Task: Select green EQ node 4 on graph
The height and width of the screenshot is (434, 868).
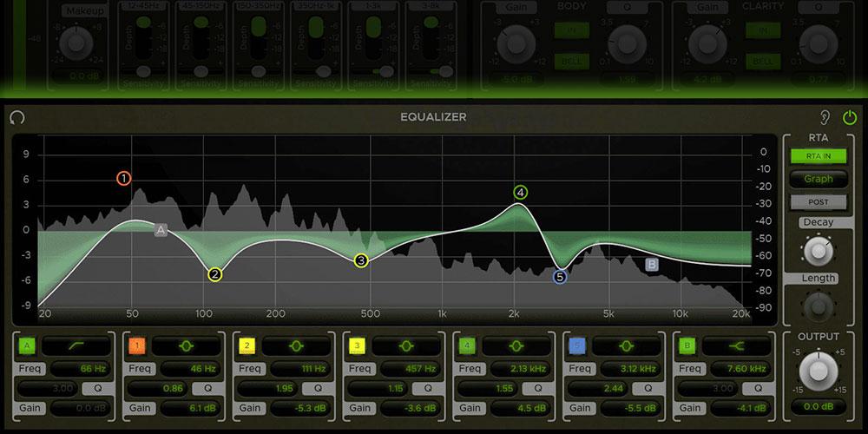Action: click(x=520, y=193)
